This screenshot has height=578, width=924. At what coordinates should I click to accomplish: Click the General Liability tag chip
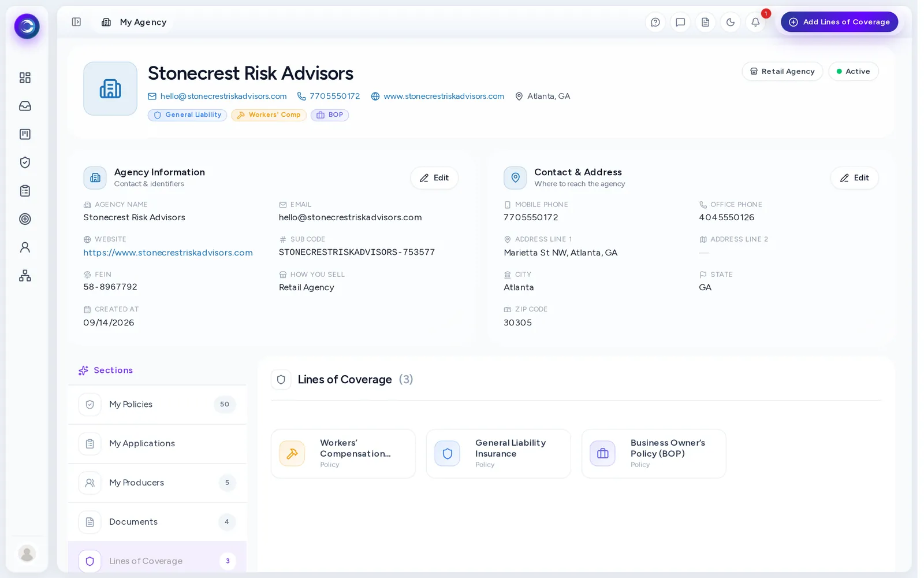[x=187, y=115]
